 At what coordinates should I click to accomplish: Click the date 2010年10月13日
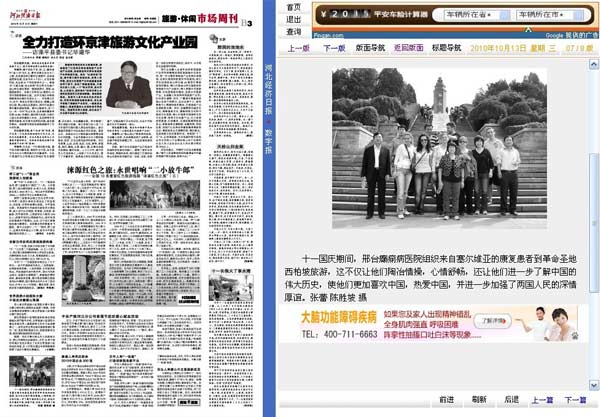pyautogui.click(x=498, y=48)
